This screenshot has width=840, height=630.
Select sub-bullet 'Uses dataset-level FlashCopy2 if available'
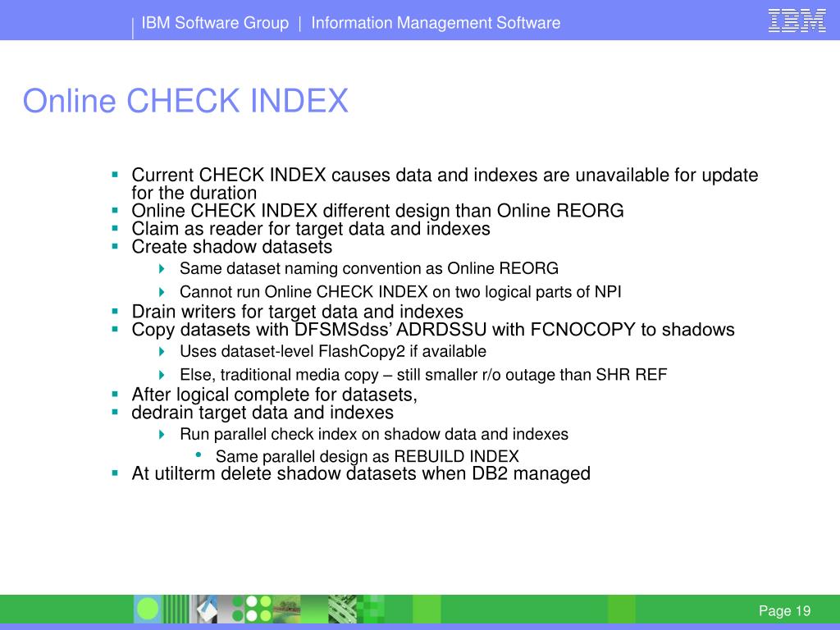coord(333,351)
